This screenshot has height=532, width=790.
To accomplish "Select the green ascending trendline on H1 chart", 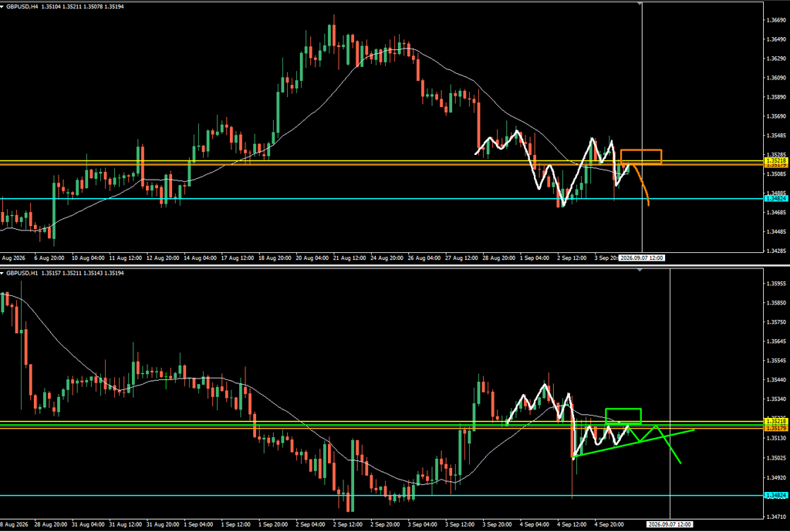I will [x=635, y=443].
